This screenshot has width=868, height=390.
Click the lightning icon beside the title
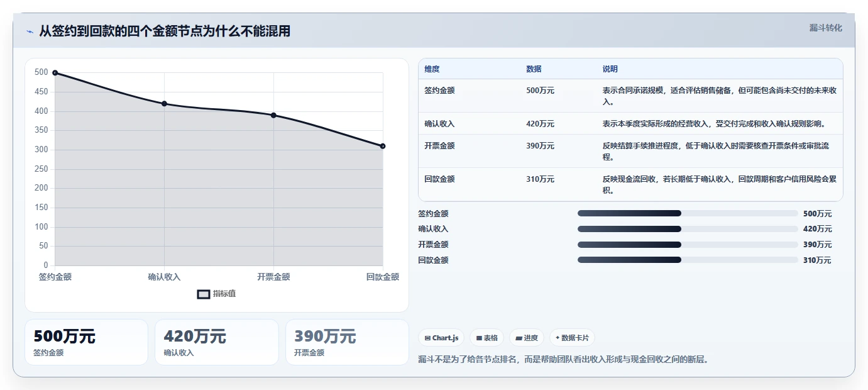coord(30,31)
